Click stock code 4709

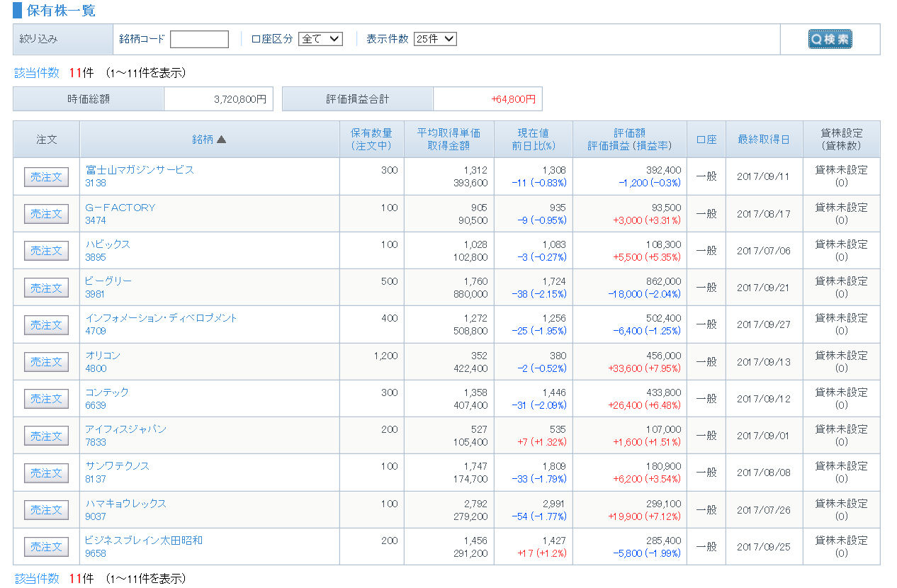click(96, 331)
